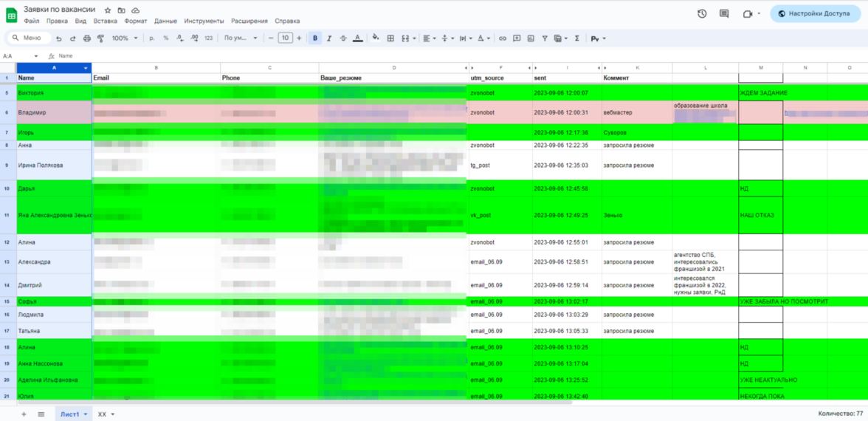Toggle Bold formatting
The width and height of the screenshot is (868, 421).
[x=315, y=38]
